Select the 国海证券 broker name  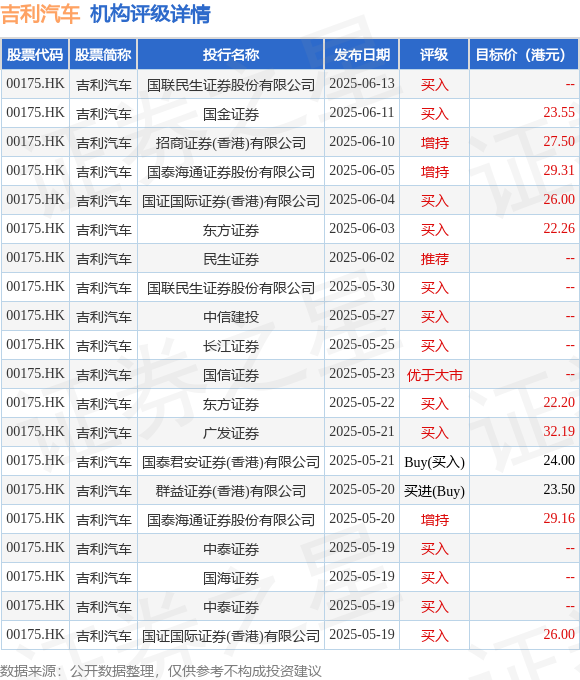click(x=231, y=578)
